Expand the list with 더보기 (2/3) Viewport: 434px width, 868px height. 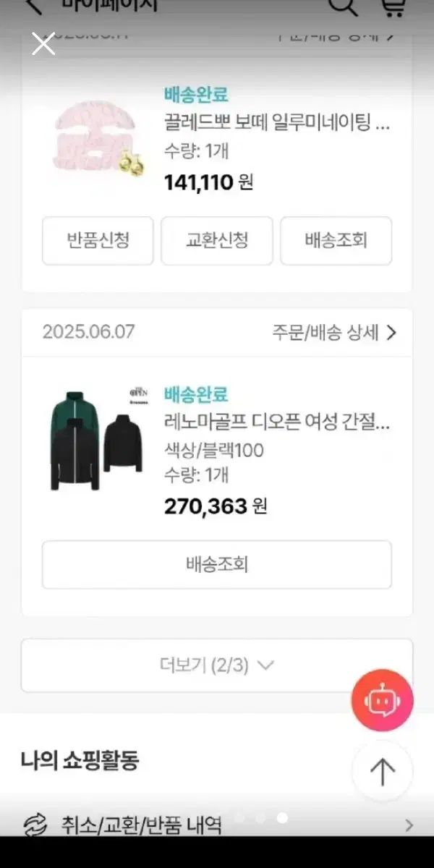[217, 665]
